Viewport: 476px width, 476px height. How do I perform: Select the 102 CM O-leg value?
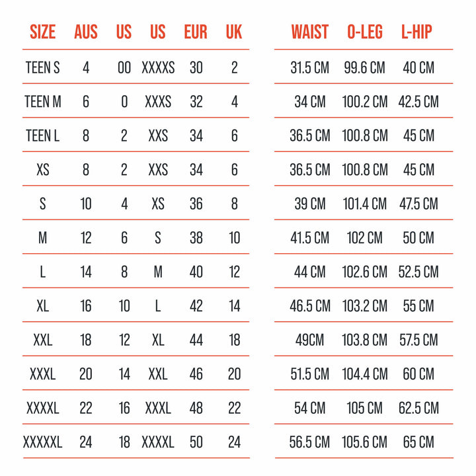pyautogui.click(x=365, y=237)
